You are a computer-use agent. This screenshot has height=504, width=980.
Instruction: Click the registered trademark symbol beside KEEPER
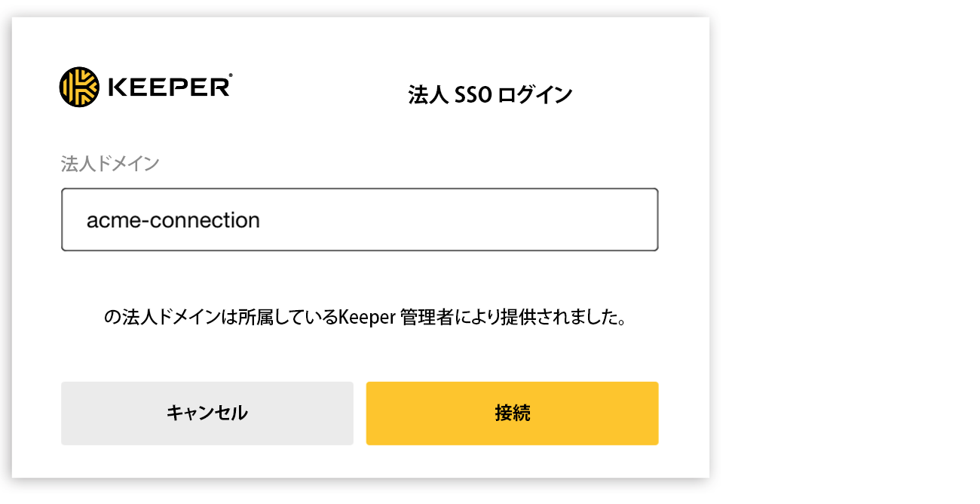[x=230, y=75]
